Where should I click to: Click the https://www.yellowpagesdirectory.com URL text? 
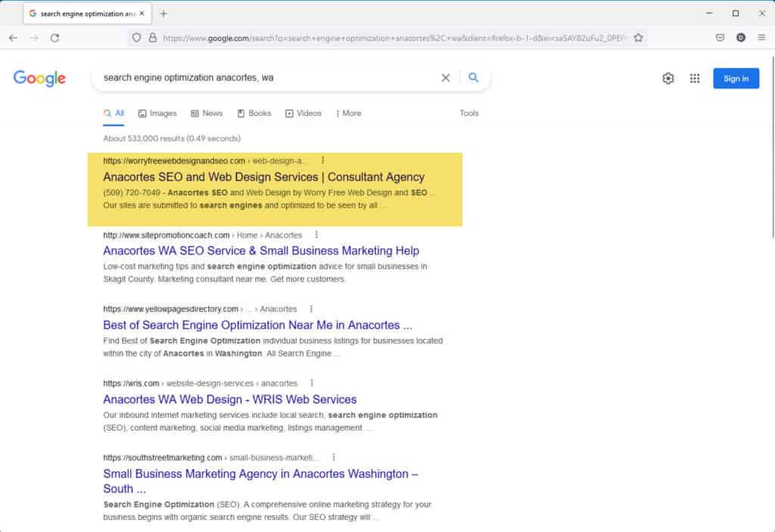click(170, 309)
